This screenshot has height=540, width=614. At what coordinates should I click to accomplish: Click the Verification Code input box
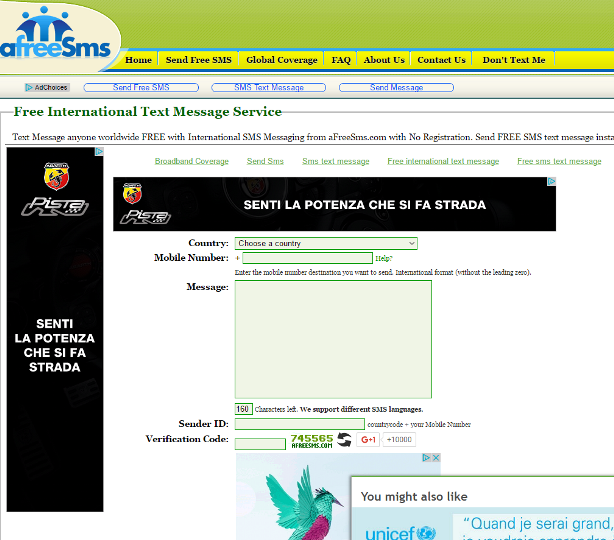[260, 443]
